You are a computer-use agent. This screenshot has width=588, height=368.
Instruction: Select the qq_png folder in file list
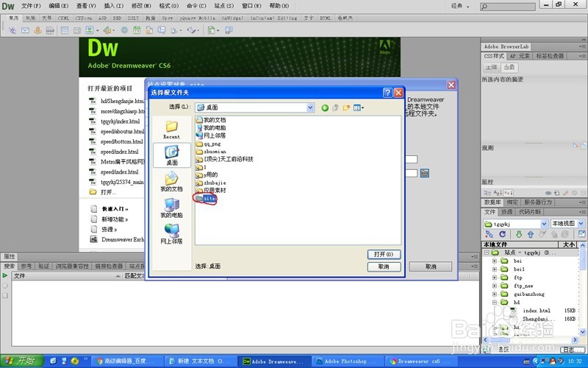[x=209, y=144]
